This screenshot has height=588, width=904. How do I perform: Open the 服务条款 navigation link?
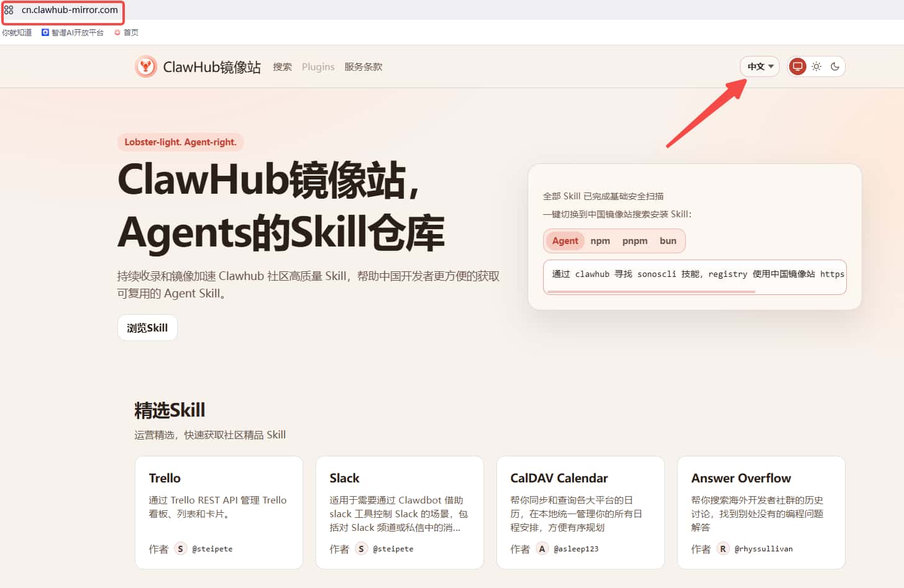[x=363, y=66]
